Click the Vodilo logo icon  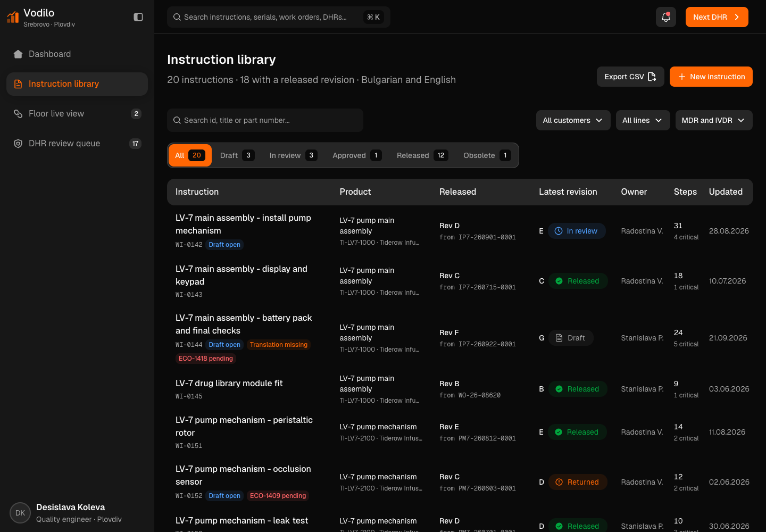pyautogui.click(x=13, y=18)
